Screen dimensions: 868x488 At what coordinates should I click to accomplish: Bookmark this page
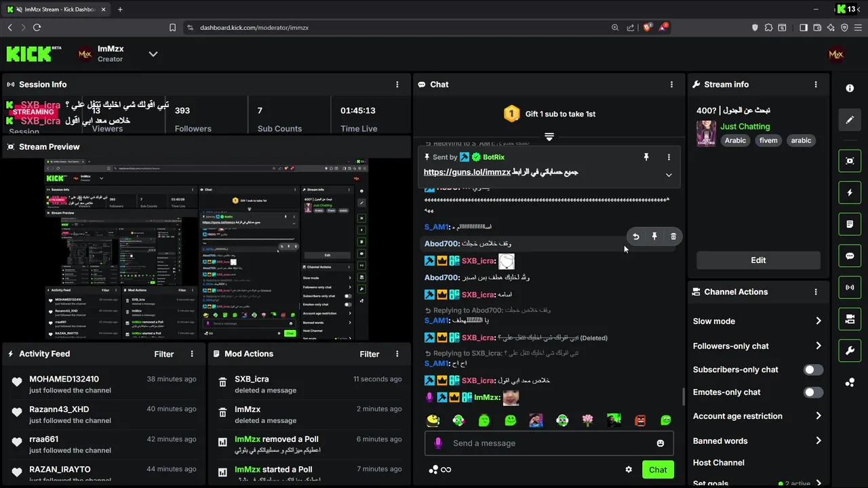172,28
